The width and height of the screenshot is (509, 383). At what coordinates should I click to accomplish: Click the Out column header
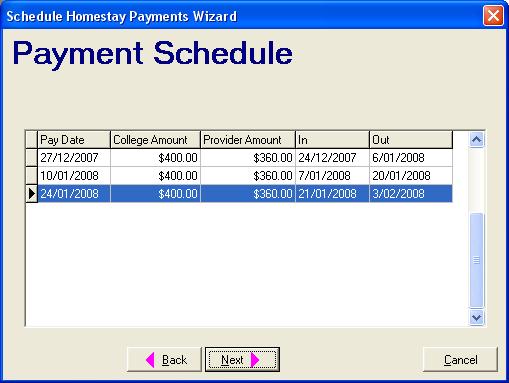[411, 140]
